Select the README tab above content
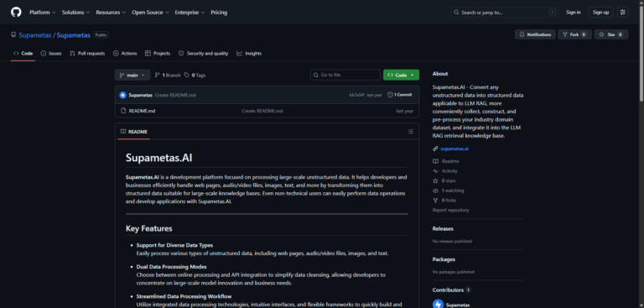The image size is (644, 308). pyautogui.click(x=134, y=132)
